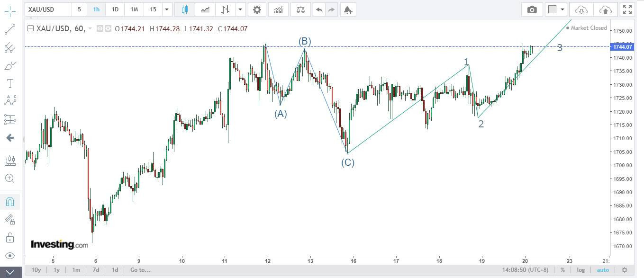Click the (A) wave label
Viewport: 644px width, 278px height.
(281, 114)
